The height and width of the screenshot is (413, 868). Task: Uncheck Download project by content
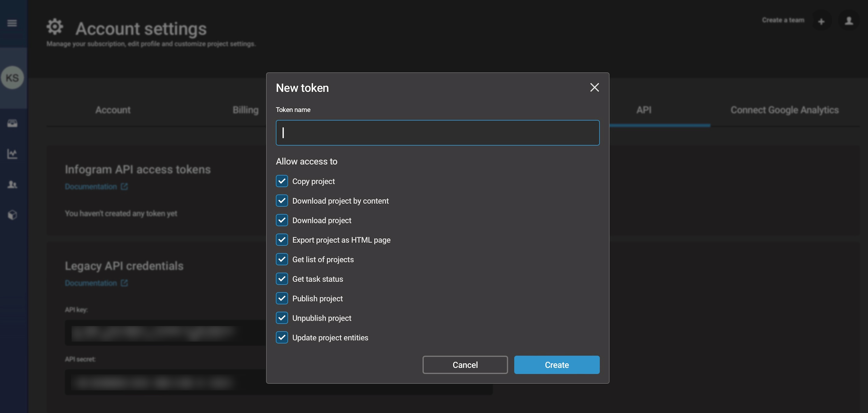pyautogui.click(x=282, y=201)
